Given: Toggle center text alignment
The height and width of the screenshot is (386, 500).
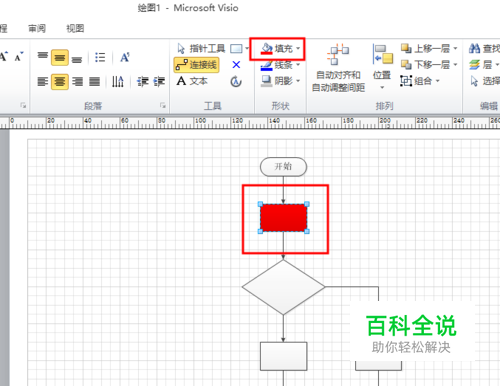Looking at the screenshot, I should 60,82.
